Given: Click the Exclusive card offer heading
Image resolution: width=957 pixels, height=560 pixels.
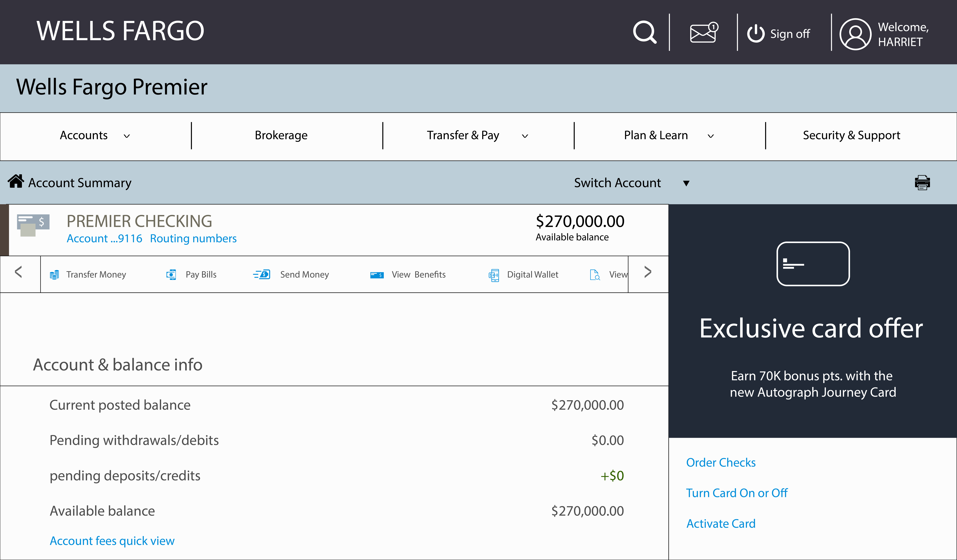Looking at the screenshot, I should pyautogui.click(x=811, y=328).
